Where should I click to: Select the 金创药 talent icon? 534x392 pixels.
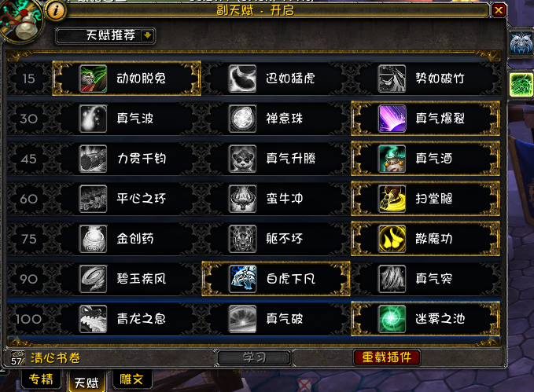click(93, 239)
